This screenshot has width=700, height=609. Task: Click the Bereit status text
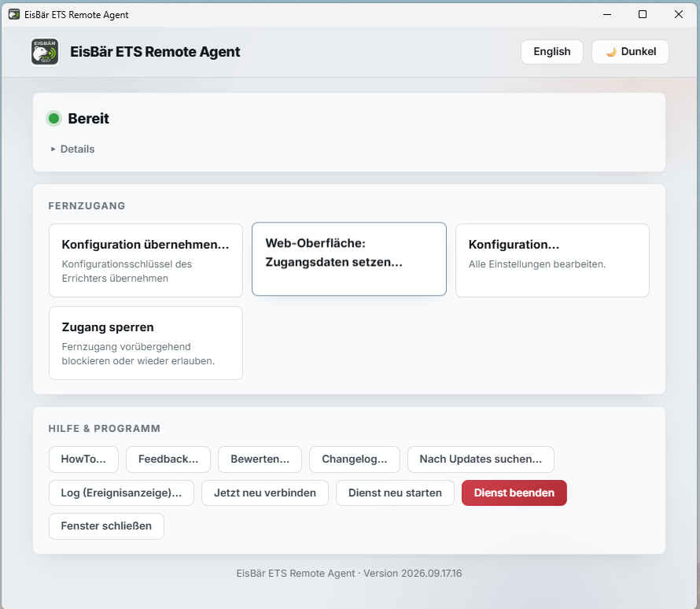point(88,119)
